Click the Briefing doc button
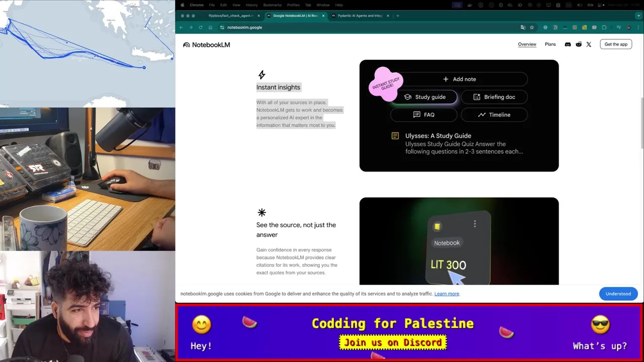644x362 pixels. [x=494, y=97]
